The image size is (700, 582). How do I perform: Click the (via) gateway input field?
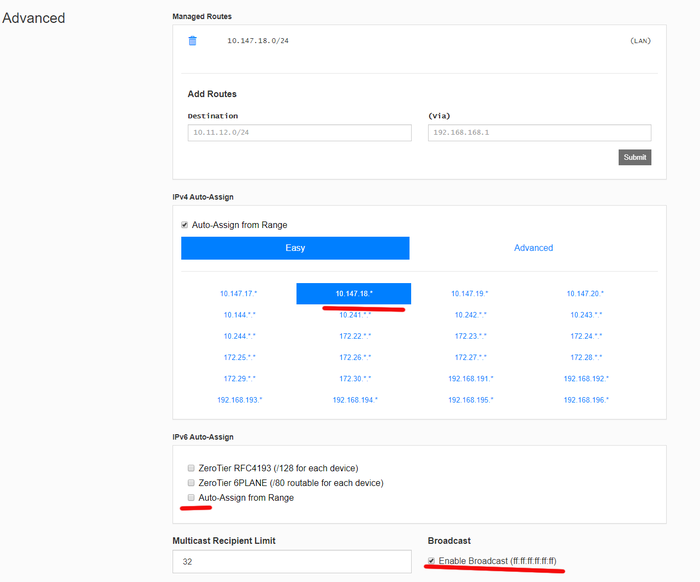click(x=539, y=133)
